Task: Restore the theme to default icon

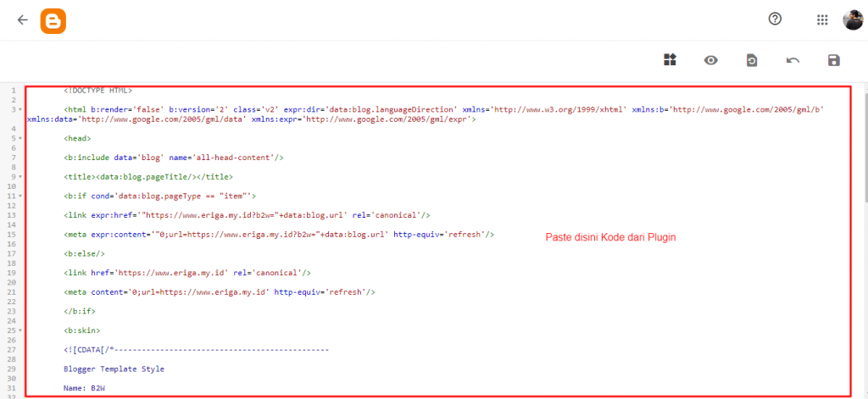Action: [x=752, y=60]
